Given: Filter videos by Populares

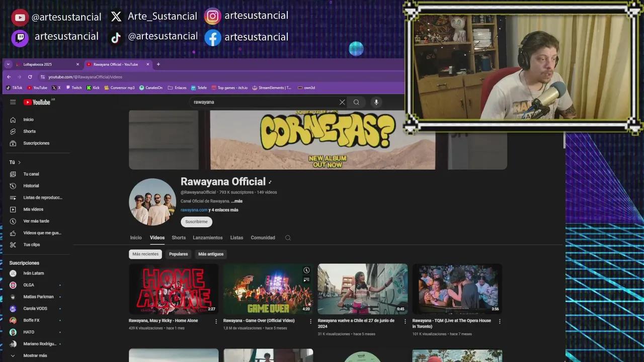Looking at the screenshot, I should tap(179, 254).
